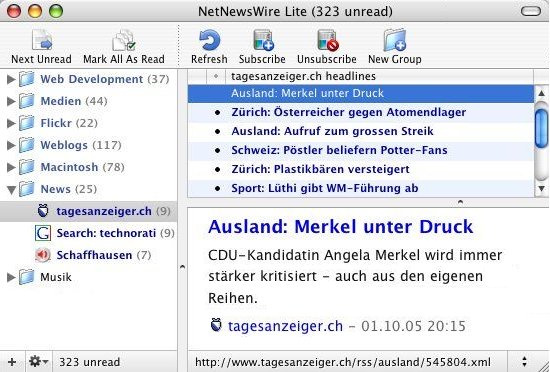550x372 pixels.
Task: Expand the Musik folder
Action: pyautogui.click(x=11, y=277)
